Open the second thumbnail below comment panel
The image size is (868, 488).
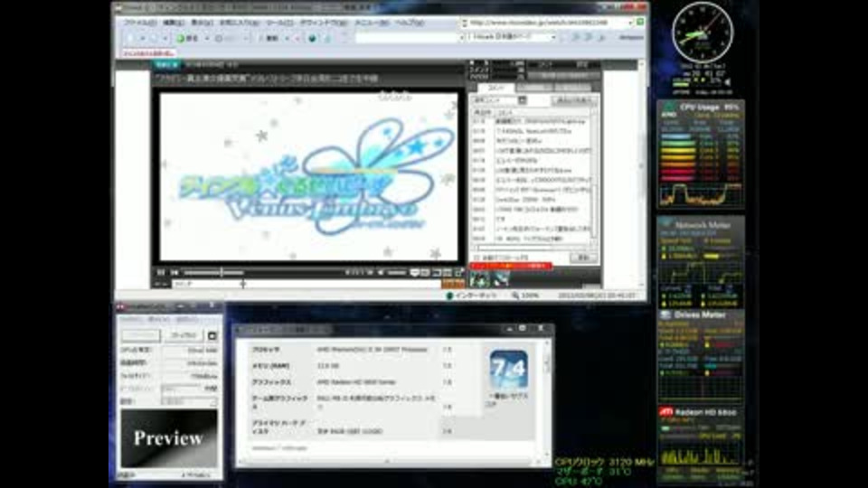(500, 279)
